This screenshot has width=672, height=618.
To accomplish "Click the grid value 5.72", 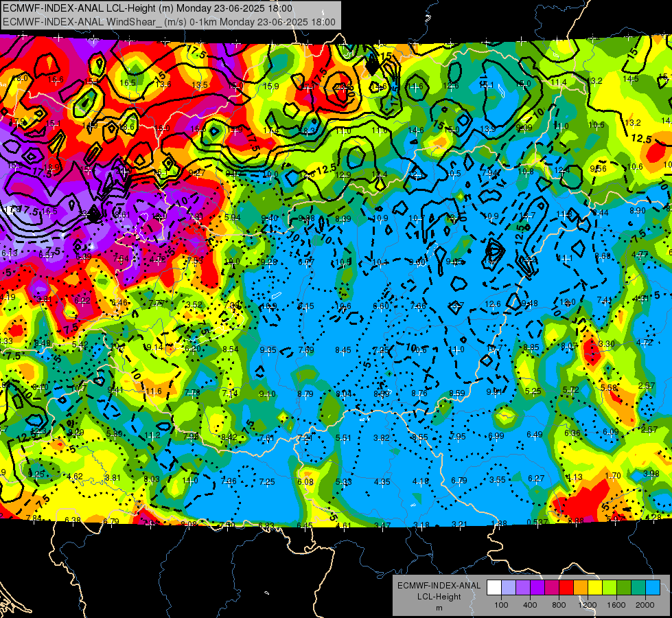I will pyautogui.click(x=571, y=389).
